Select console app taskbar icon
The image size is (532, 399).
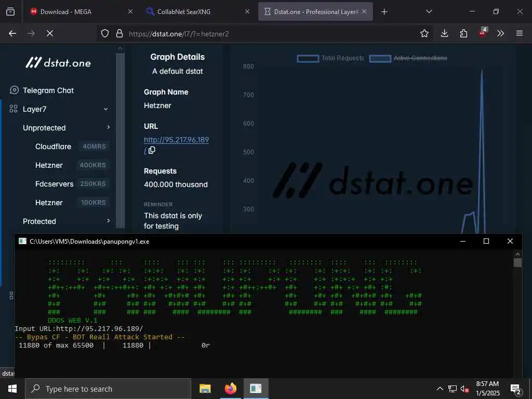(256, 389)
